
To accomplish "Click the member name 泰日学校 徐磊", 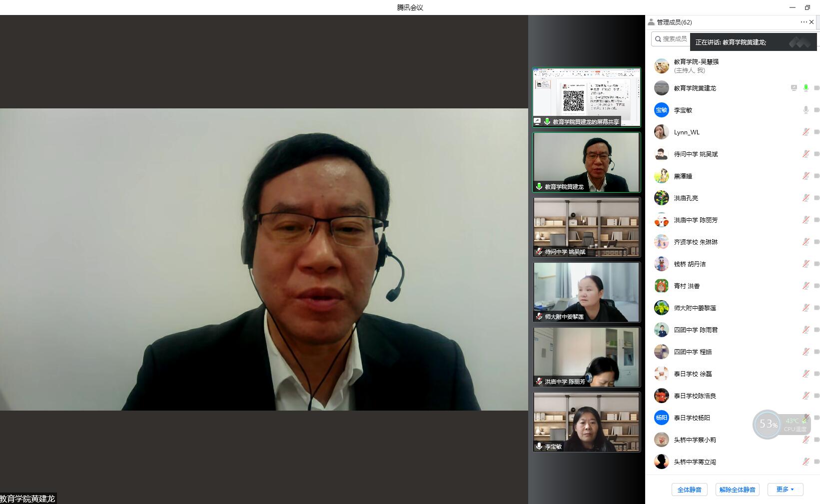I will [x=693, y=374].
